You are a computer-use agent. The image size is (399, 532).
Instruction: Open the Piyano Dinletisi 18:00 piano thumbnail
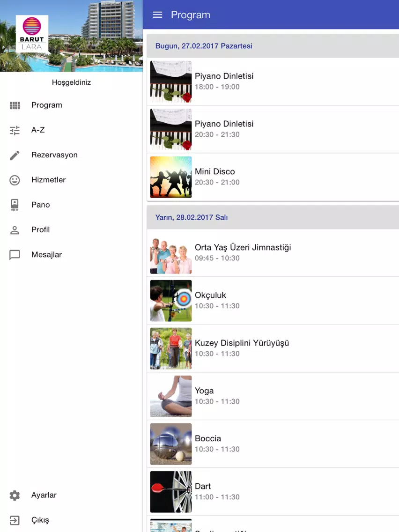(171, 82)
